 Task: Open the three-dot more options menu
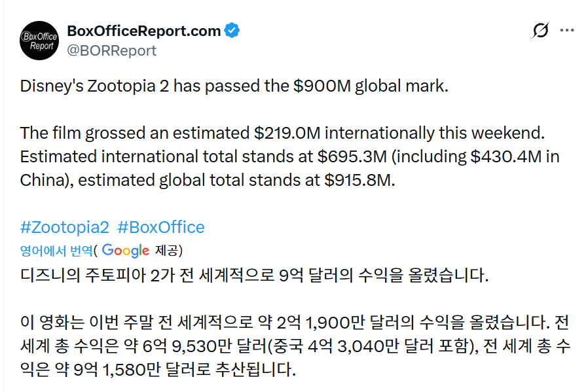[x=567, y=31]
